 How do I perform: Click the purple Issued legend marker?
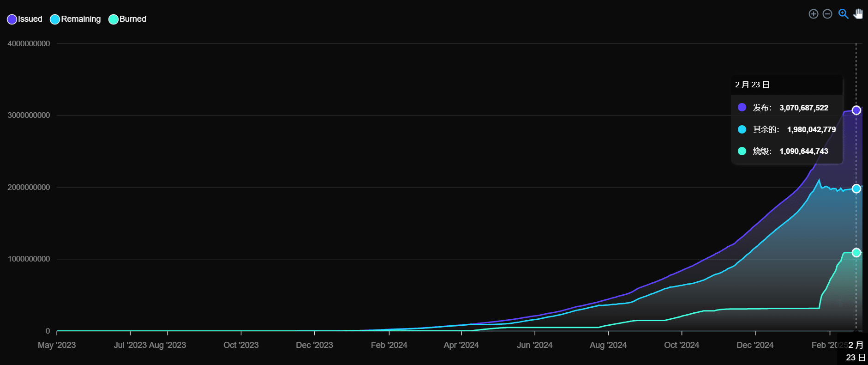tap(12, 19)
